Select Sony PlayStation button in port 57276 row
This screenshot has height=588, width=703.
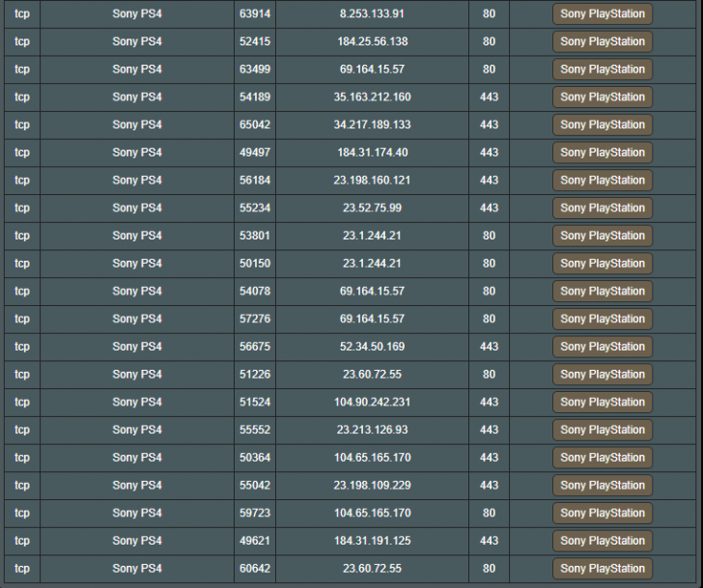point(603,320)
